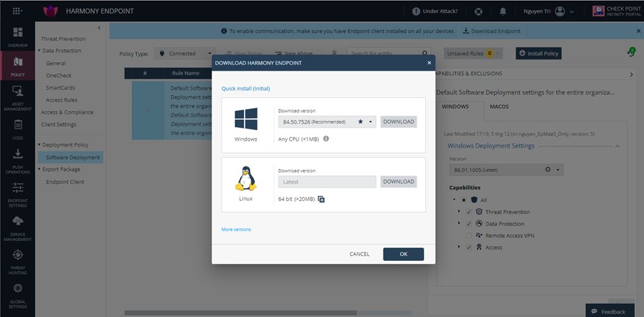Select Endpoint Client in navigation
The width and height of the screenshot is (644, 317).
[65, 182]
